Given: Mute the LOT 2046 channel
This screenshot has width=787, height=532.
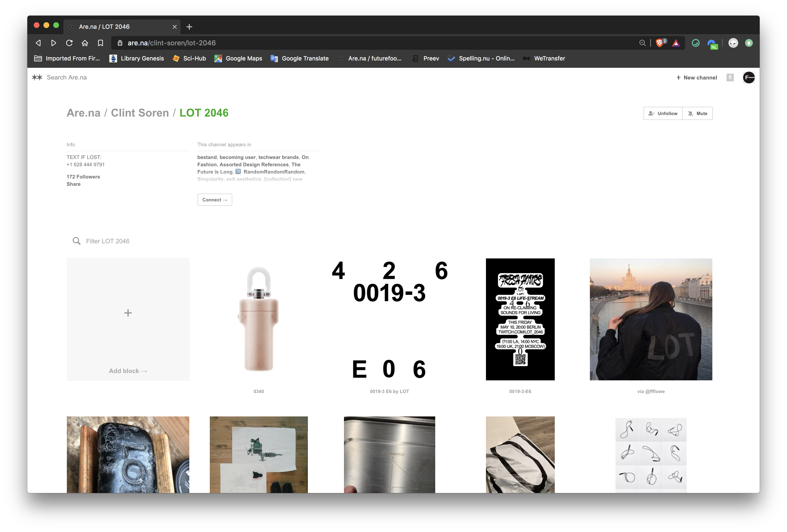Looking at the screenshot, I should click(698, 113).
